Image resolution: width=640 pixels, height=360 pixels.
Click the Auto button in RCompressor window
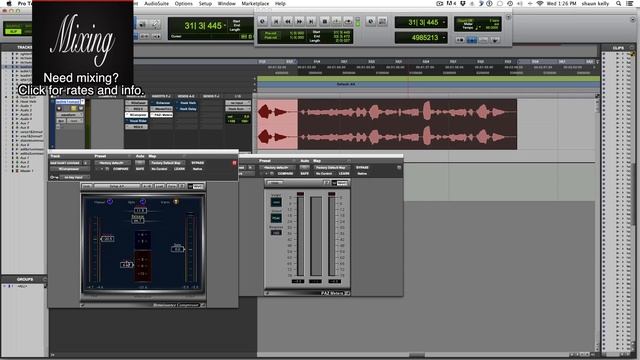(140, 163)
